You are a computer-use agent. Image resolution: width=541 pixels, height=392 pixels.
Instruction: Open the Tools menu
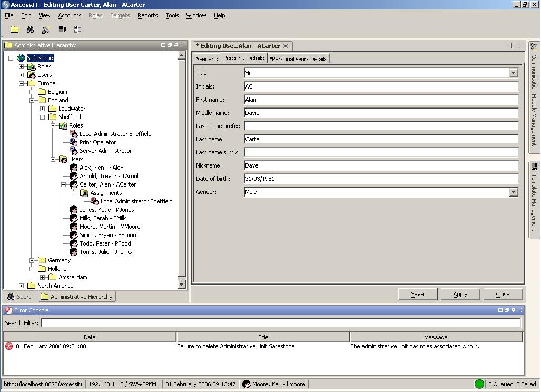coord(172,15)
